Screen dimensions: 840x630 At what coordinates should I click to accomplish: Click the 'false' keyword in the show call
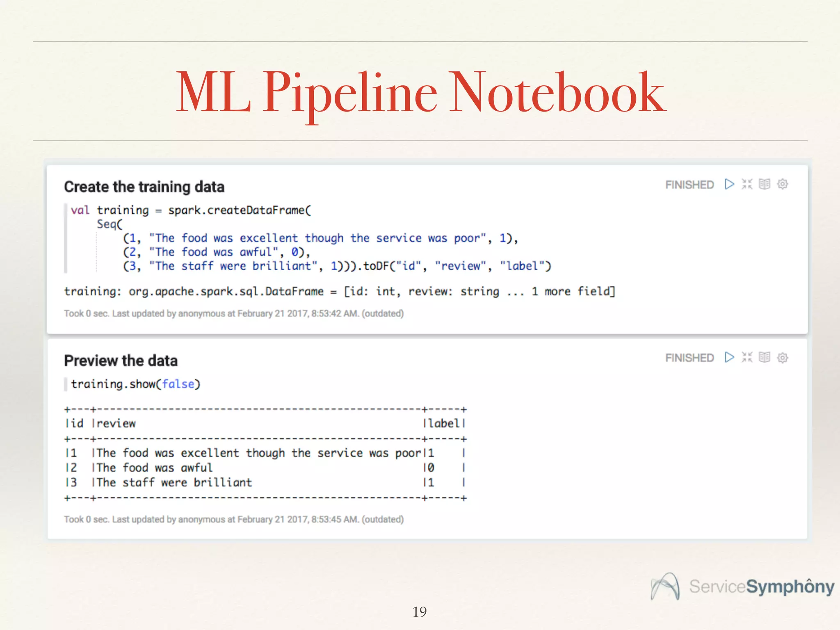coord(178,384)
